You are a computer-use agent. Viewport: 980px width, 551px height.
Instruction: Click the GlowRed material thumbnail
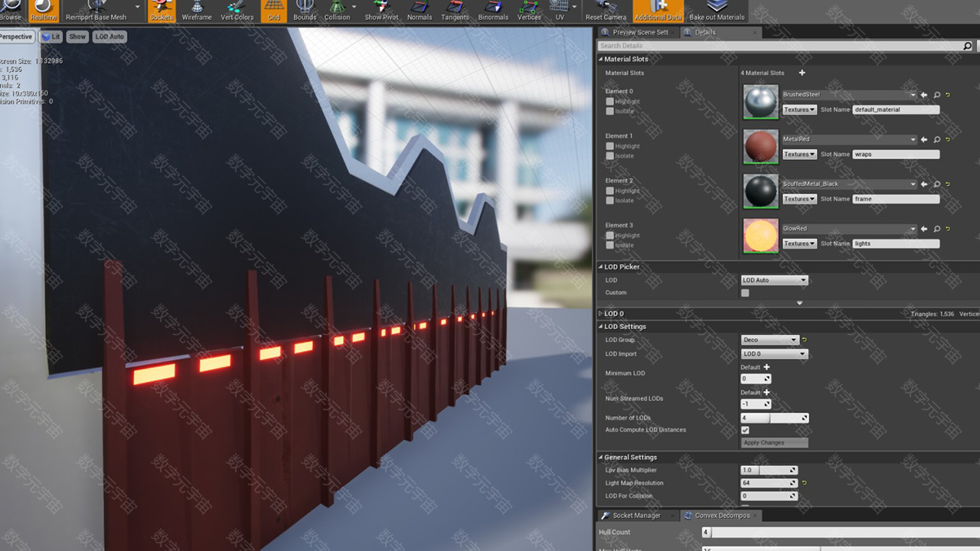[x=760, y=236]
